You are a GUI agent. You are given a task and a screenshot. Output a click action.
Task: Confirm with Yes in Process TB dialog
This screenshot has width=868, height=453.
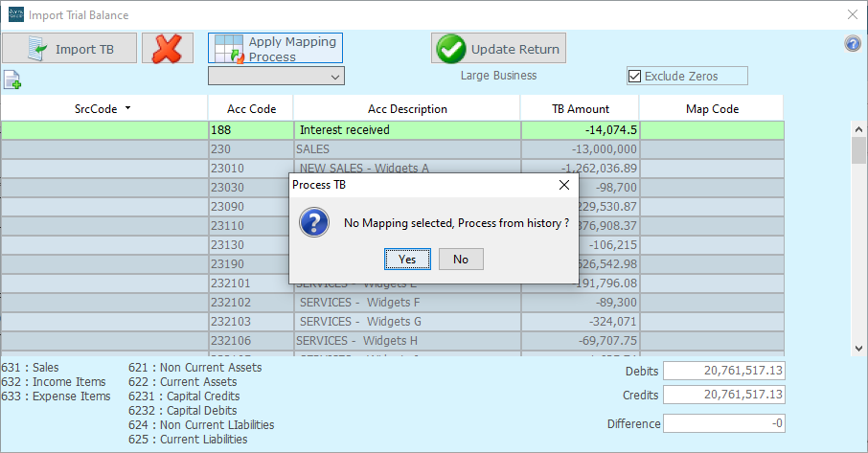tap(407, 259)
